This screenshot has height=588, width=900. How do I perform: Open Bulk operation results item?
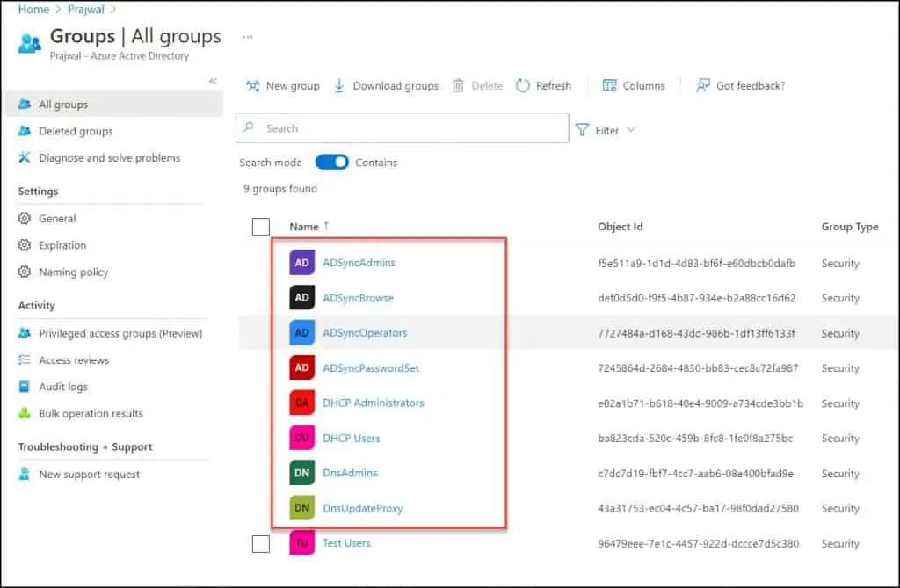[91, 413]
